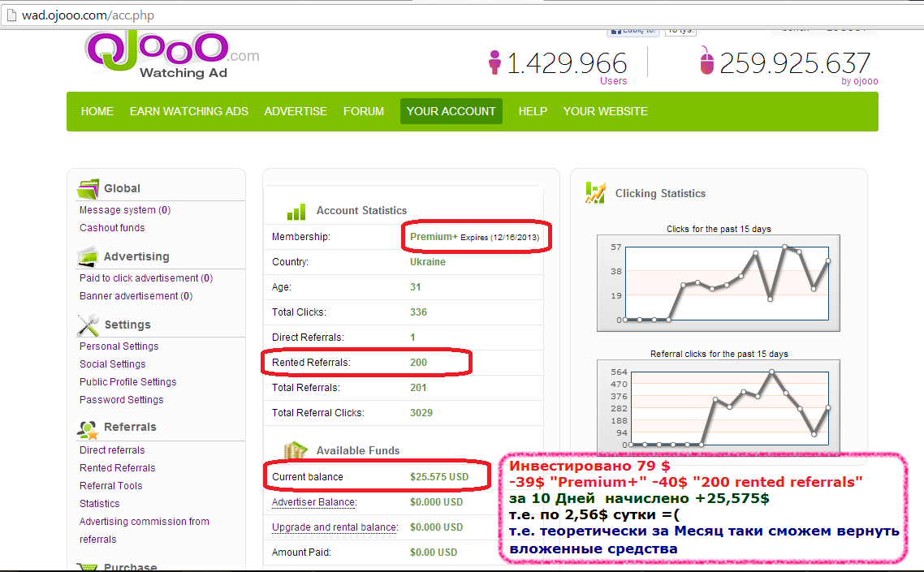Click the Rented Referrals value 200
The width and height of the screenshot is (924, 572).
click(418, 363)
